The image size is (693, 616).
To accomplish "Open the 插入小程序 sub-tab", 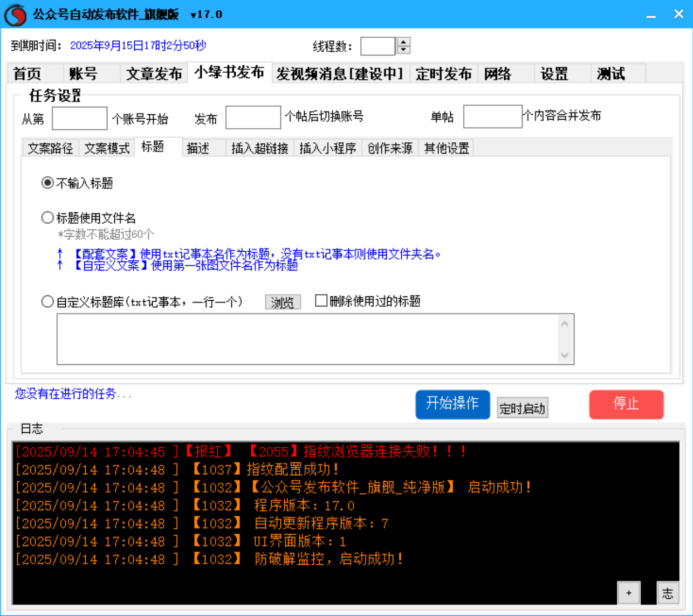I will pyautogui.click(x=328, y=147).
